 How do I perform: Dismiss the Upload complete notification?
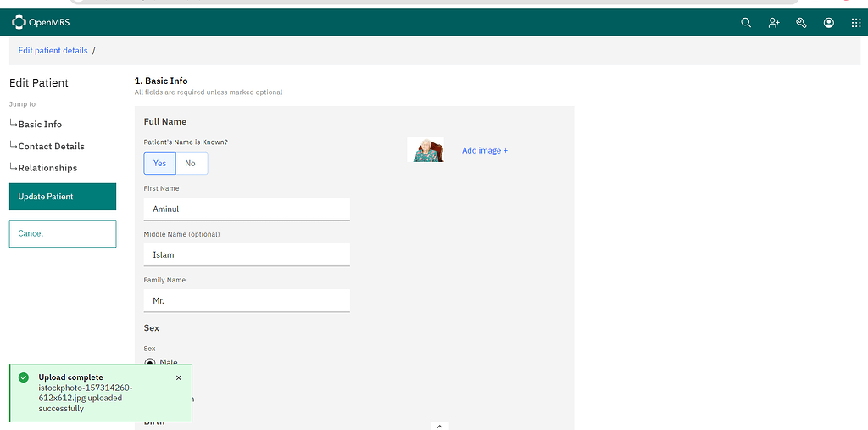(178, 377)
